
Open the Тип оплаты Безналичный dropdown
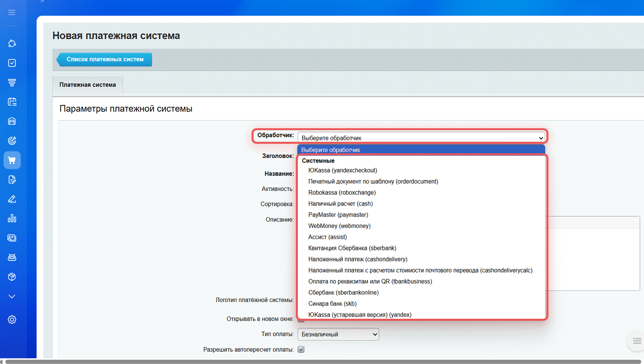(x=338, y=334)
